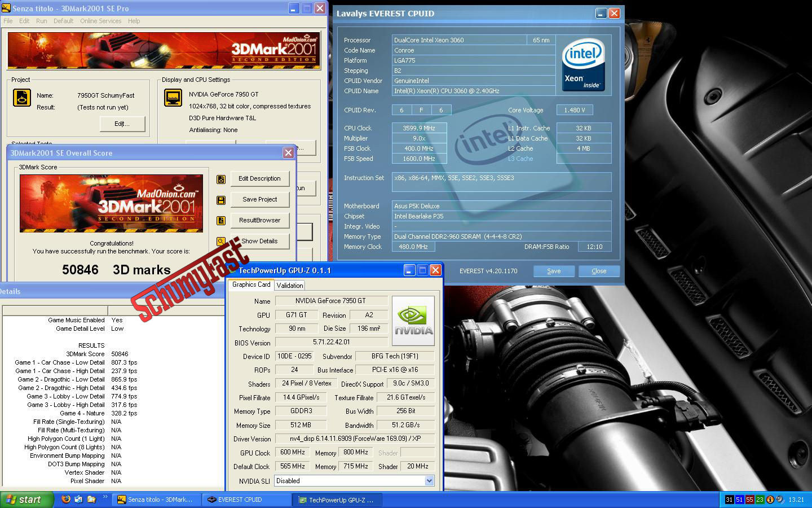
Task: Click the Edit... button in Project
Action: (122, 124)
